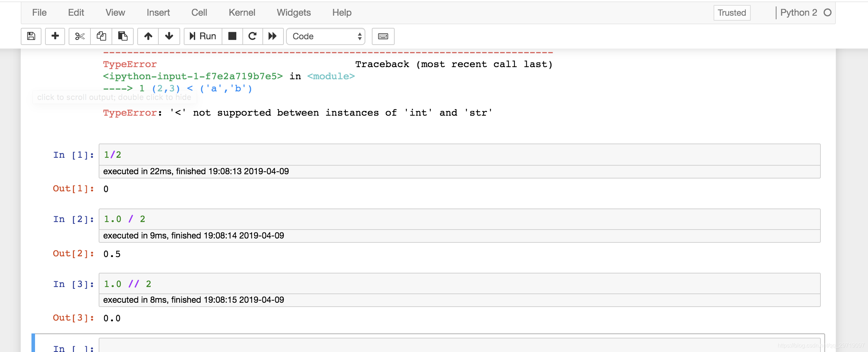The width and height of the screenshot is (868, 352).
Task: Move selected cell down with the arrow icon
Action: pyautogui.click(x=169, y=36)
